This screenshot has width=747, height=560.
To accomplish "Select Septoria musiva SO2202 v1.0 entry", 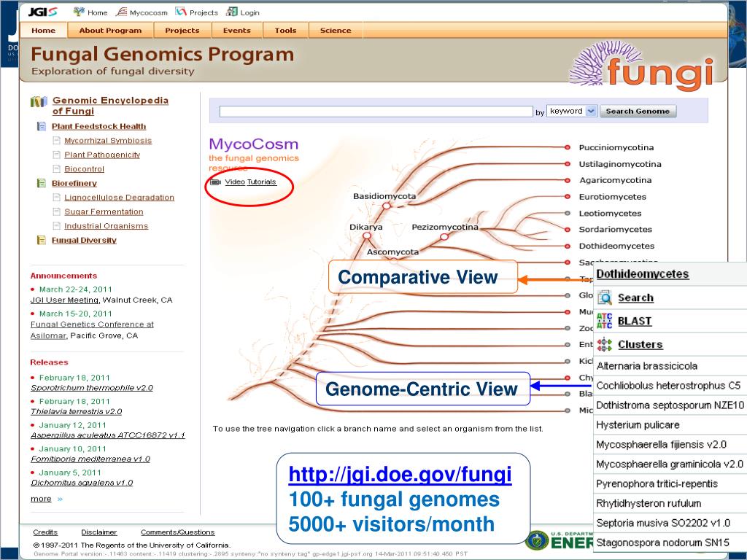I will (670, 523).
